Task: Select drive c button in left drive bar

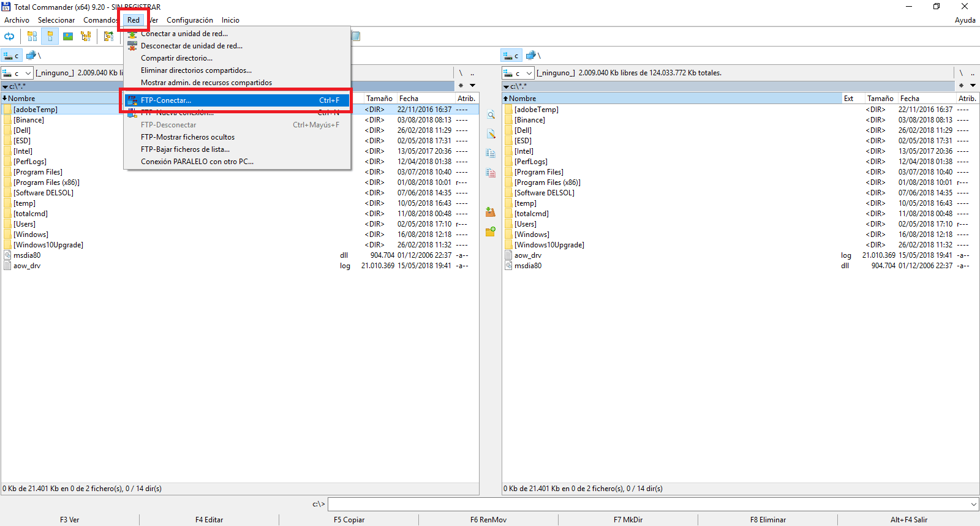Action: [12, 56]
